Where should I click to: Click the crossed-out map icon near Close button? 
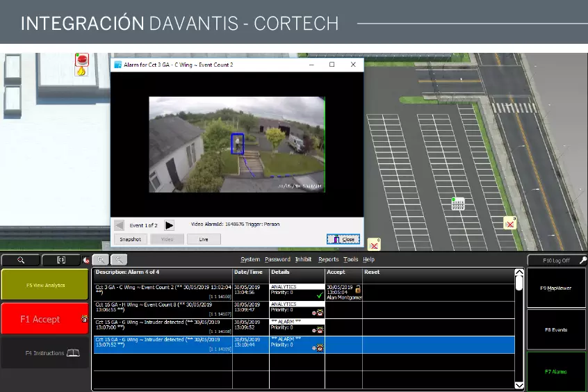[x=374, y=245]
